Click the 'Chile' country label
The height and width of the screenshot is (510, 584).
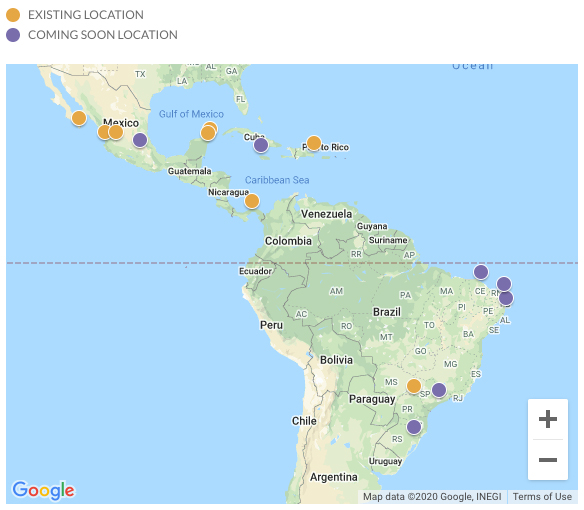coord(304,421)
